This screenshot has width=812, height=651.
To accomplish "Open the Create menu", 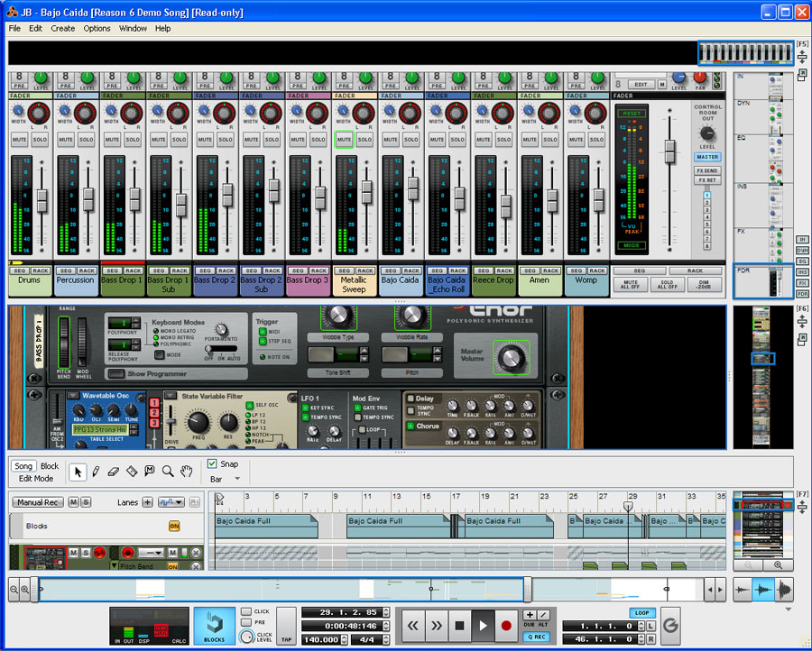I will [x=62, y=29].
